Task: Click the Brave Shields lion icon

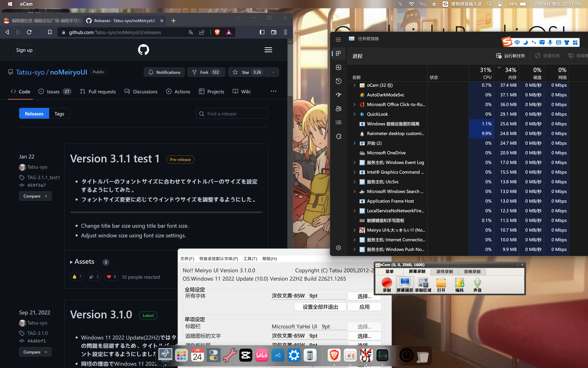Action: click(217, 32)
